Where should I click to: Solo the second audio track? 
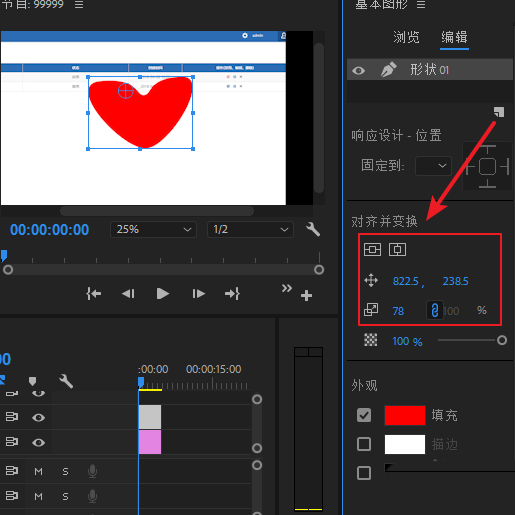coord(65,496)
